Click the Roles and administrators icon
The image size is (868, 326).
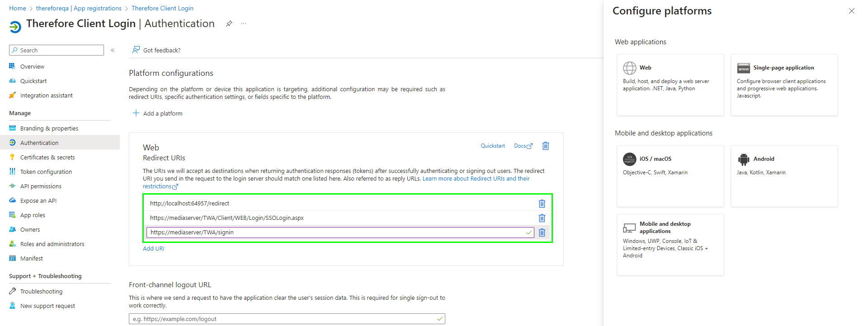12,244
